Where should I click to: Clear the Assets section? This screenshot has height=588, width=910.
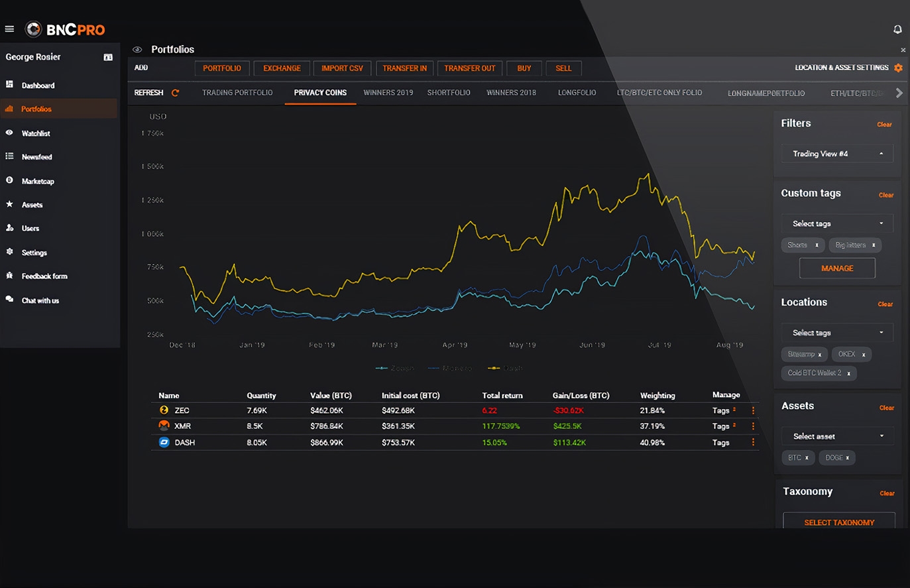click(x=887, y=408)
